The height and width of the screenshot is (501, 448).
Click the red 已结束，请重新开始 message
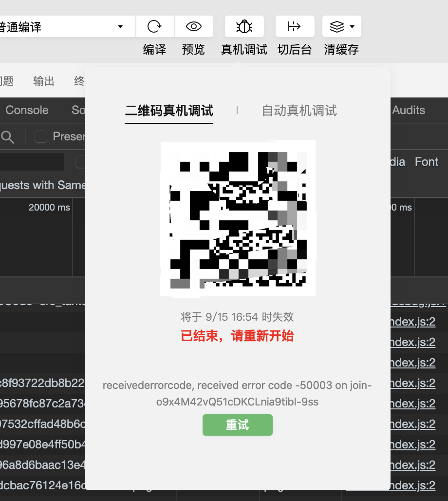pyautogui.click(x=237, y=336)
